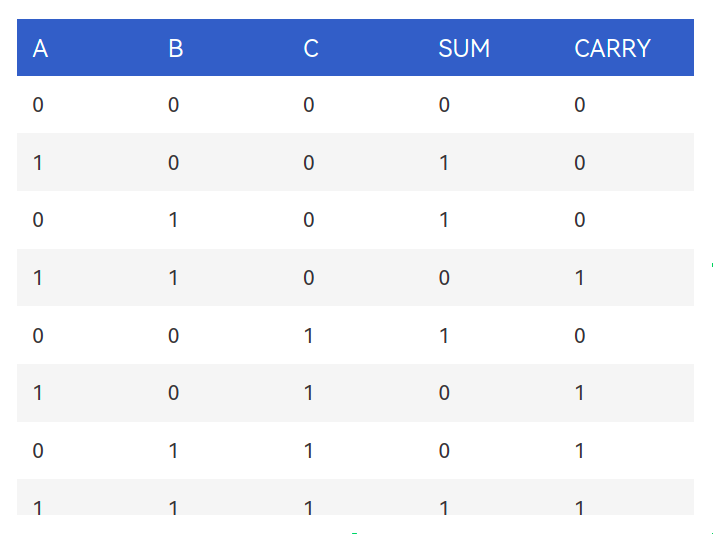Select SUM value for row A=1 B=0 C=0
Image resolution: width=713 pixels, height=534 pixels.
tap(444, 163)
